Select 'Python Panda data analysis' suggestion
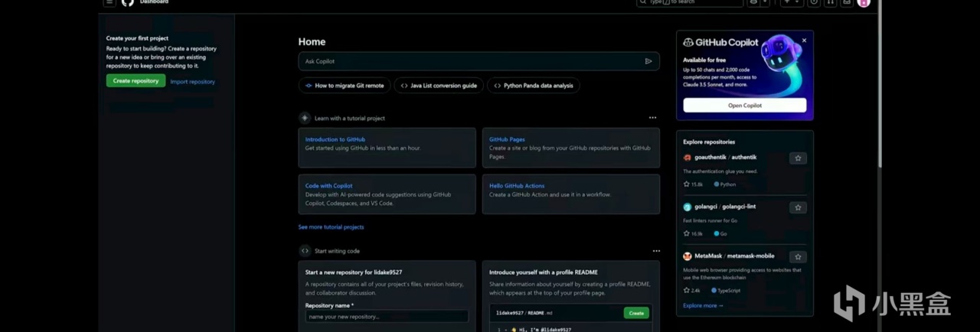 534,86
